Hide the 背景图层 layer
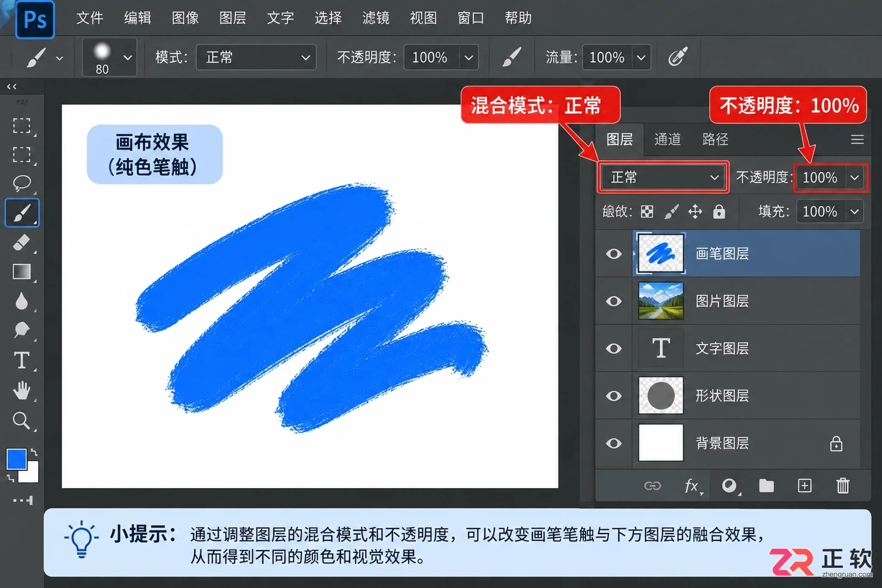Image resolution: width=882 pixels, height=588 pixels. 614,443
